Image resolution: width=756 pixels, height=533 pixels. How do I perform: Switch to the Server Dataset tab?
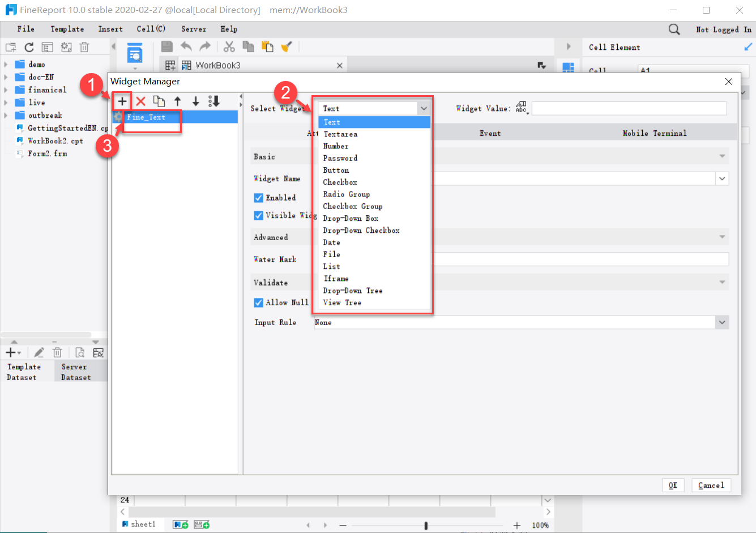(74, 371)
